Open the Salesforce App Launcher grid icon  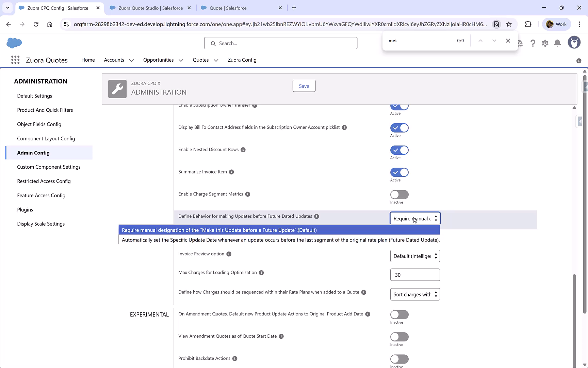(15, 60)
